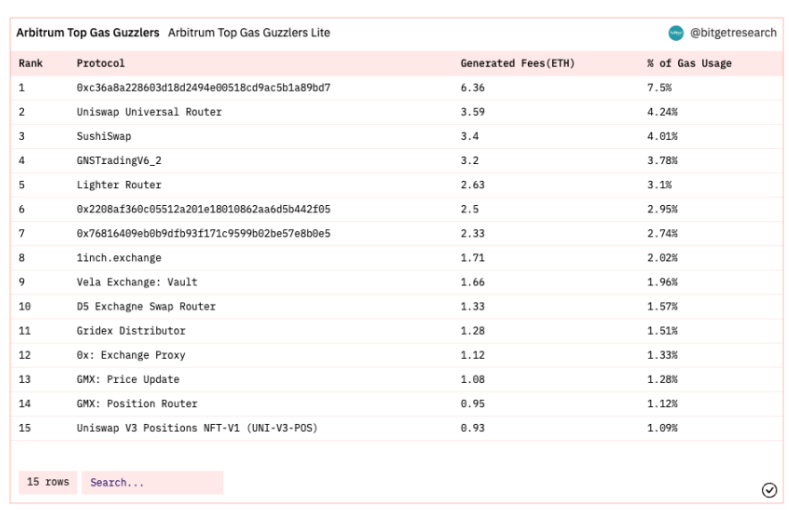Image resolution: width=789 pixels, height=510 pixels.
Task: Click the 0.93 fees value
Action: [x=472, y=428]
